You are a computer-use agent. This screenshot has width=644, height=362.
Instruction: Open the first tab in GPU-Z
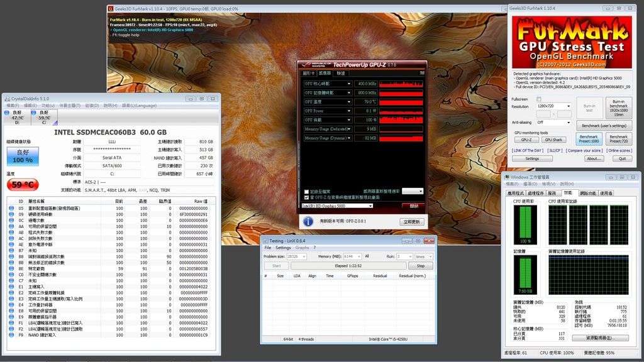click(x=308, y=73)
